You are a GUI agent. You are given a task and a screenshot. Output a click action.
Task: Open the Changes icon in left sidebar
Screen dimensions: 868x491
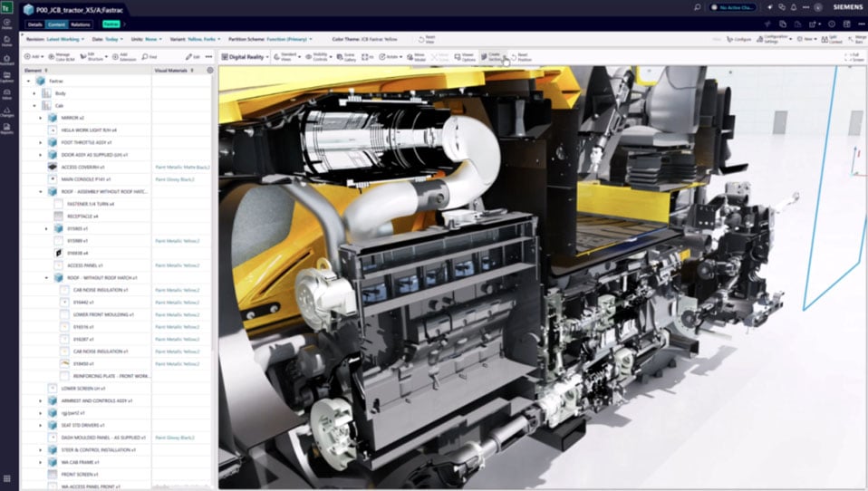[6, 112]
